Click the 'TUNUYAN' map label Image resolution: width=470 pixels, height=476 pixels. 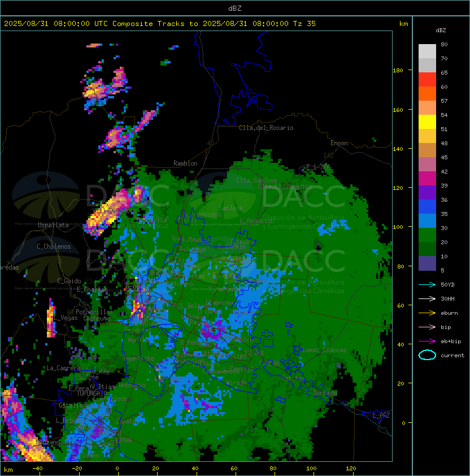click(120, 440)
